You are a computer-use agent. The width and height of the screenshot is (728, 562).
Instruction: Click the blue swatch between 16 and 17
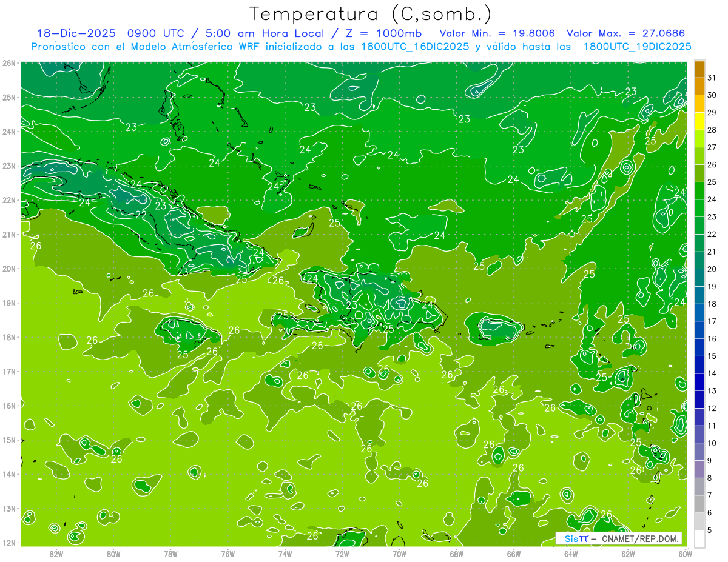pos(699,330)
